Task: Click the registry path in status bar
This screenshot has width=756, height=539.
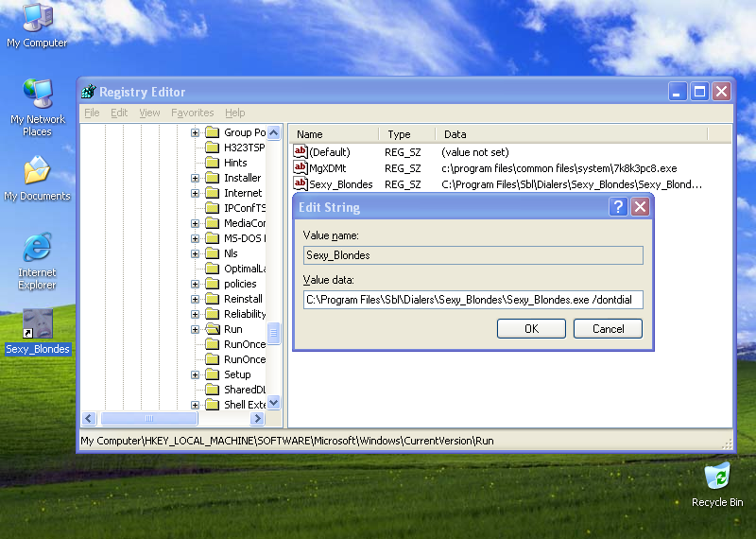Action: (x=287, y=441)
